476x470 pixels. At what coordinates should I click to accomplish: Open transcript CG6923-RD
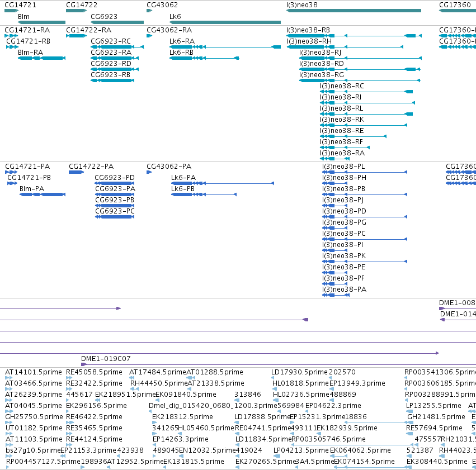pos(111,64)
